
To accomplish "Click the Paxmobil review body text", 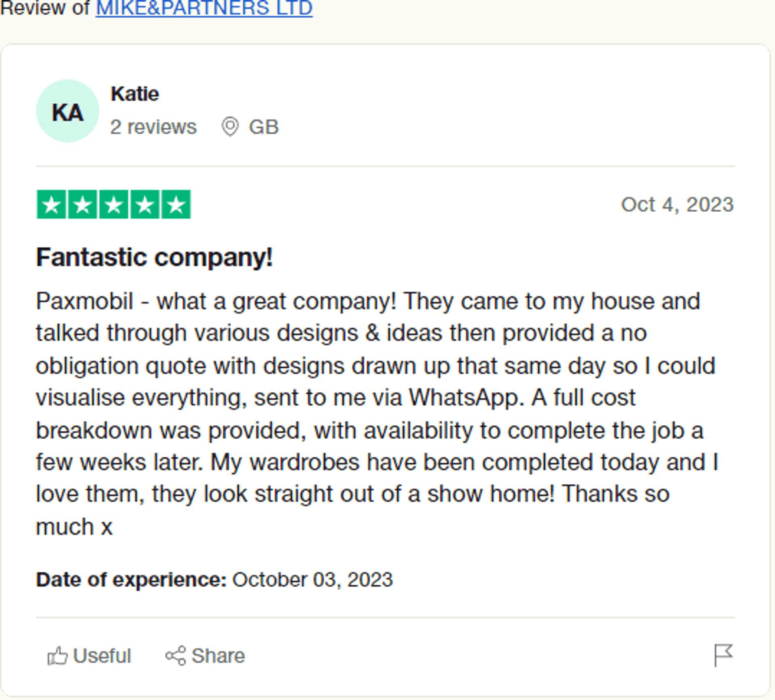I will click(377, 414).
